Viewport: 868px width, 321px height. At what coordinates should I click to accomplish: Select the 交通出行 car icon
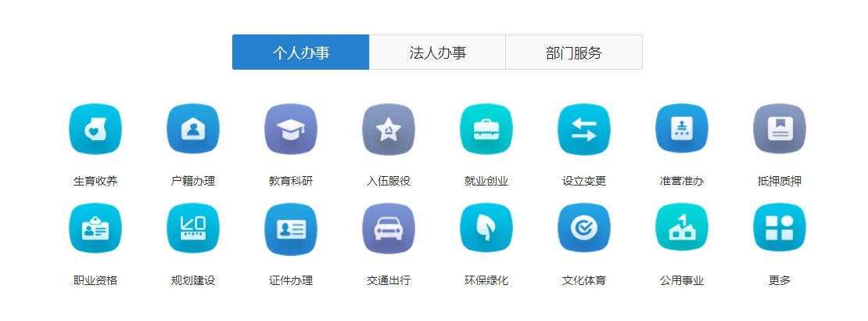pos(389,228)
